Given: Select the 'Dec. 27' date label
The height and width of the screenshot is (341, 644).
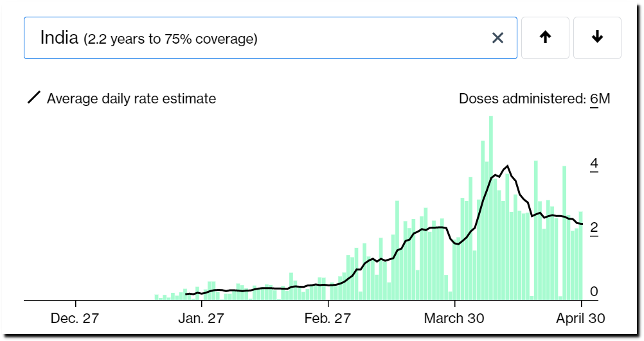Looking at the screenshot, I should click(75, 319).
